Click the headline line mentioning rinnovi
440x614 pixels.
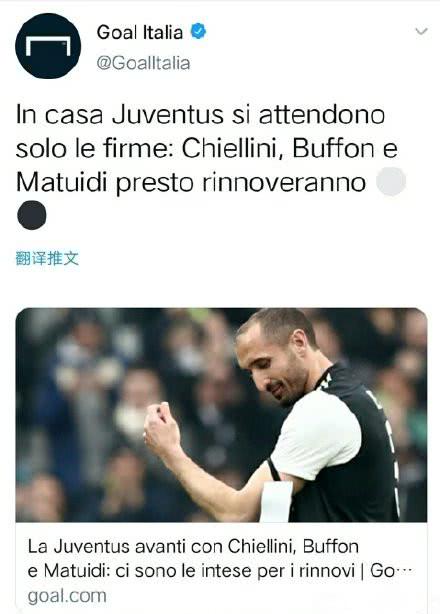coord(220,571)
